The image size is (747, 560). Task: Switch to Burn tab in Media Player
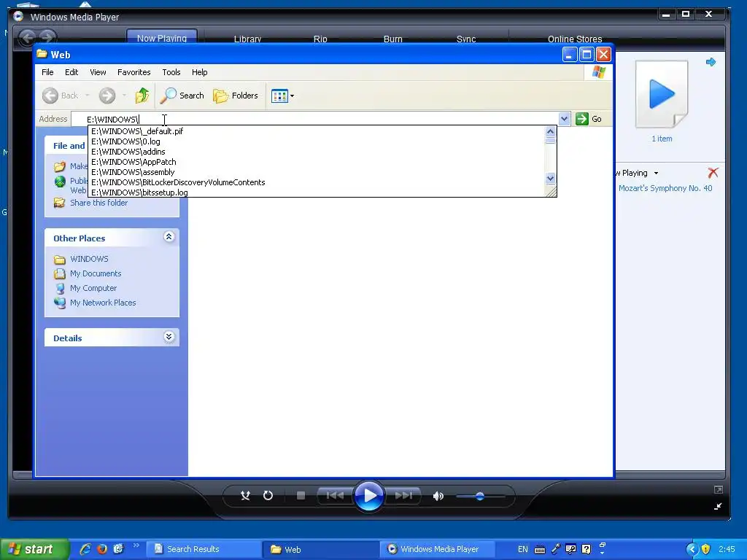(393, 39)
